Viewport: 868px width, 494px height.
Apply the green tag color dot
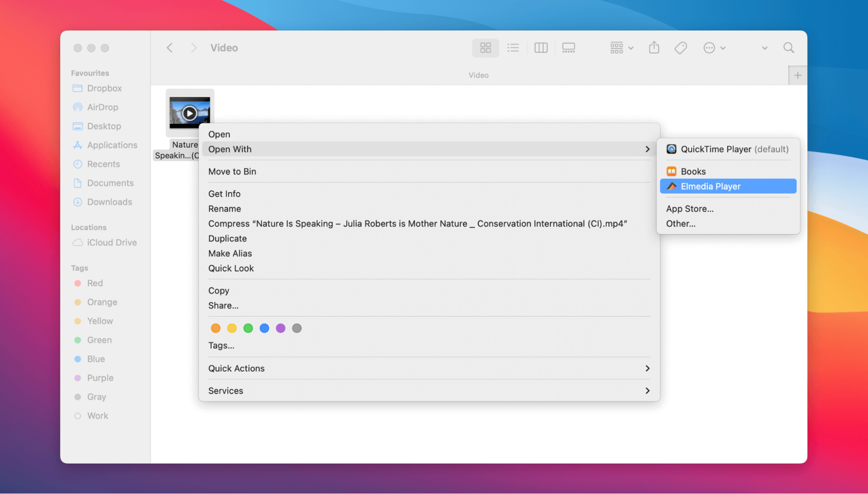tap(248, 328)
